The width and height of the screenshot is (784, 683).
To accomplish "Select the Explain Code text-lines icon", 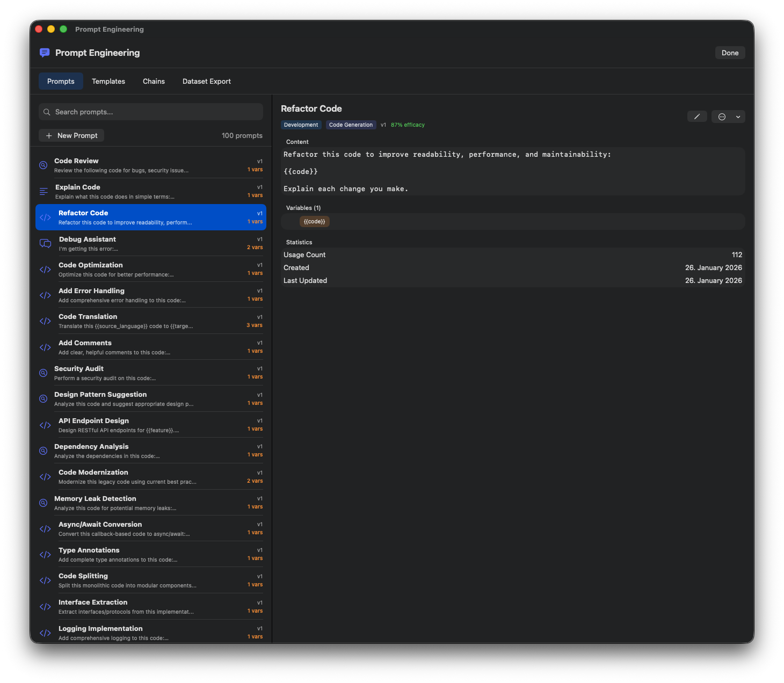I will (43, 191).
